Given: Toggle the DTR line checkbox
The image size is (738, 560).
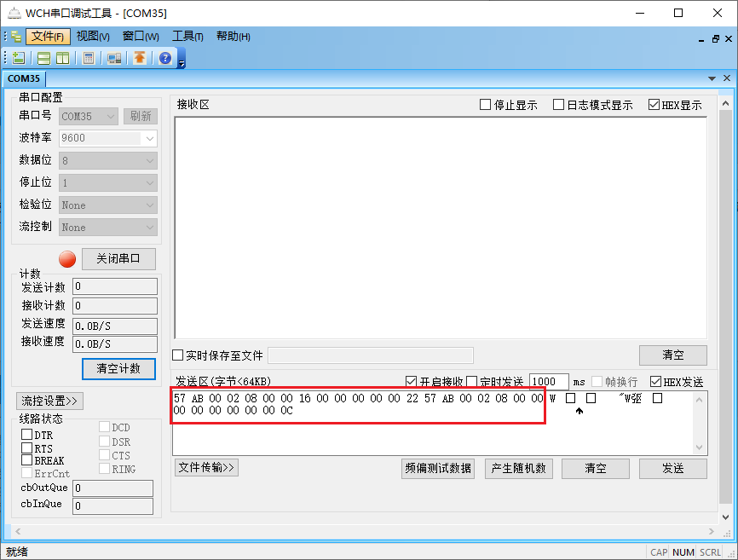Looking at the screenshot, I should (x=27, y=435).
